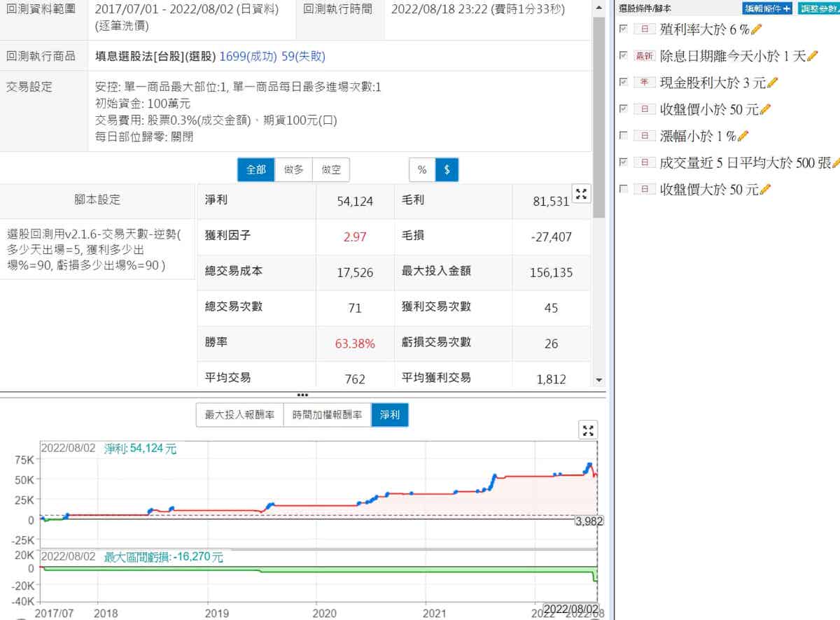The width and height of the screenshot is (840, 620).
Task: Click the 編輯條件 + button
Action: coord(767,8)
